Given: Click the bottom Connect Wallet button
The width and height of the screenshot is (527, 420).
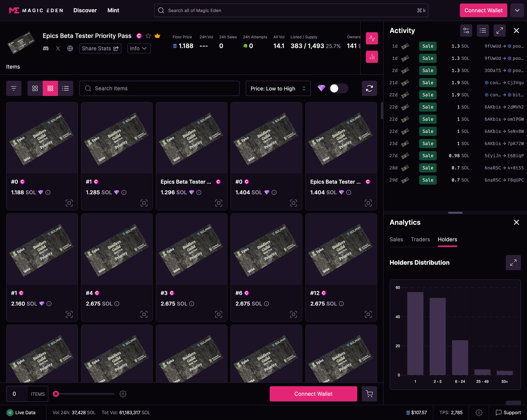Looking at the screenshot, I should click(313, 394).
